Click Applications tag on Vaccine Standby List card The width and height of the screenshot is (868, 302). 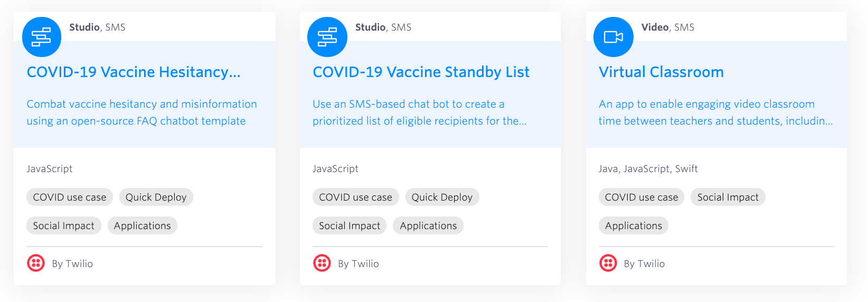(428, 225)
